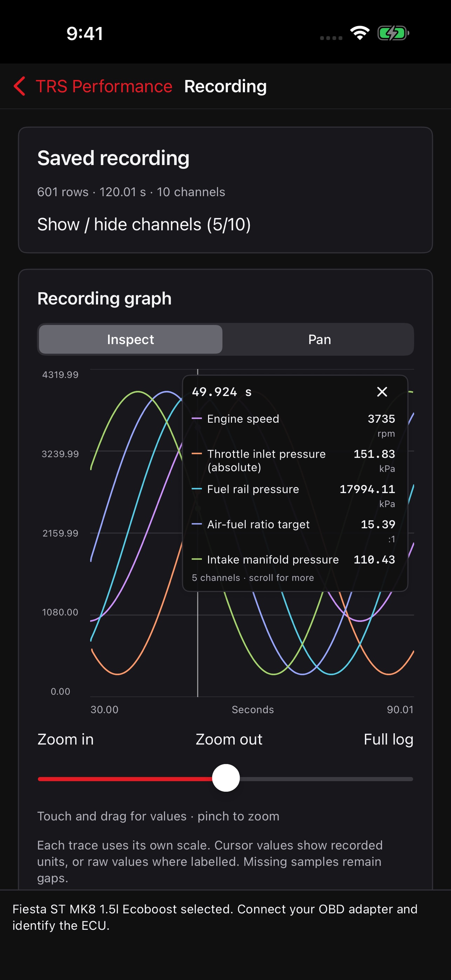Tap the 2159.99 y-axis label
Viewport: 451px width, 980px height.
(60, 533)
